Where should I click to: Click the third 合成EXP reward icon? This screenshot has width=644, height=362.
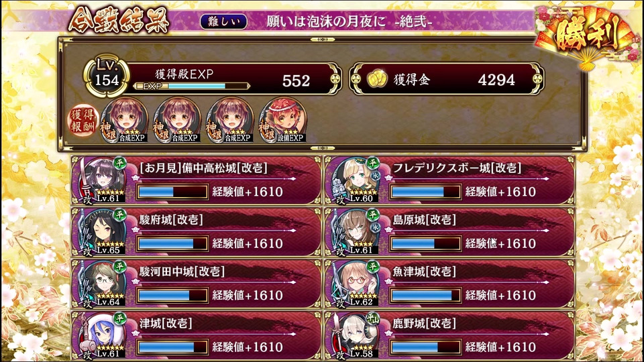point(229,120)
